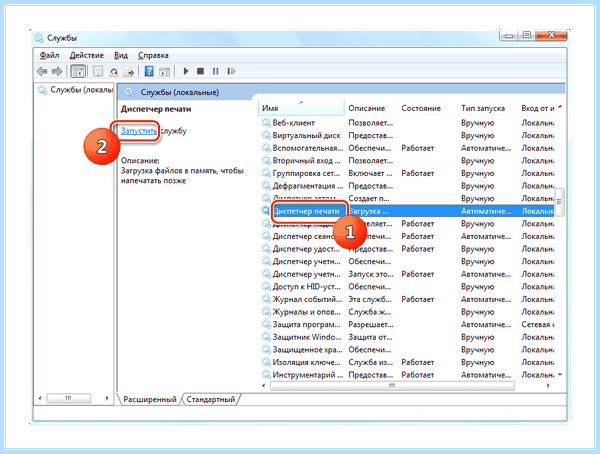Switch to the Расширенный tab
The width and height of the screenshot is (600, 454).
click(150, 399)
